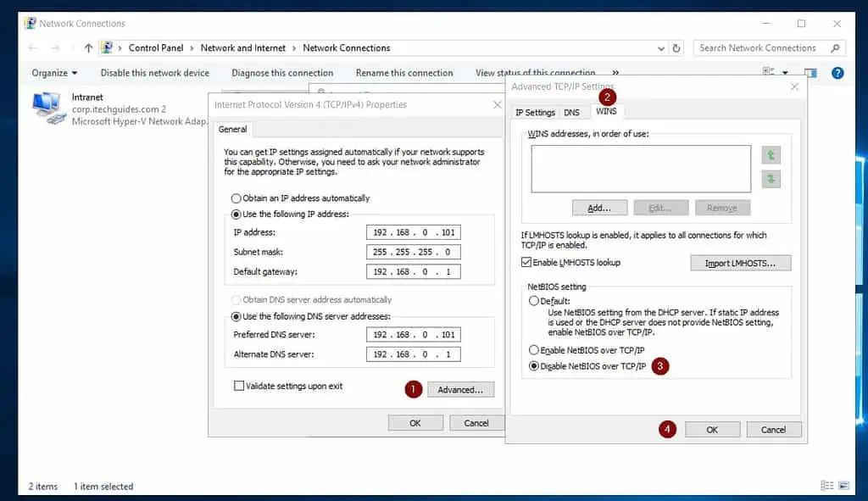
Task: Uncheck Enable LMHOSTS lookup checkbox
Action: [x=527, y=263]
